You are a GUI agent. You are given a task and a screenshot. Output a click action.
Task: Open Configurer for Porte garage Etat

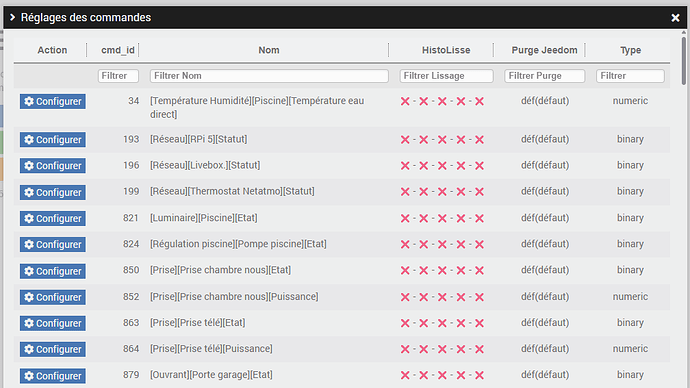pos(52,376)
